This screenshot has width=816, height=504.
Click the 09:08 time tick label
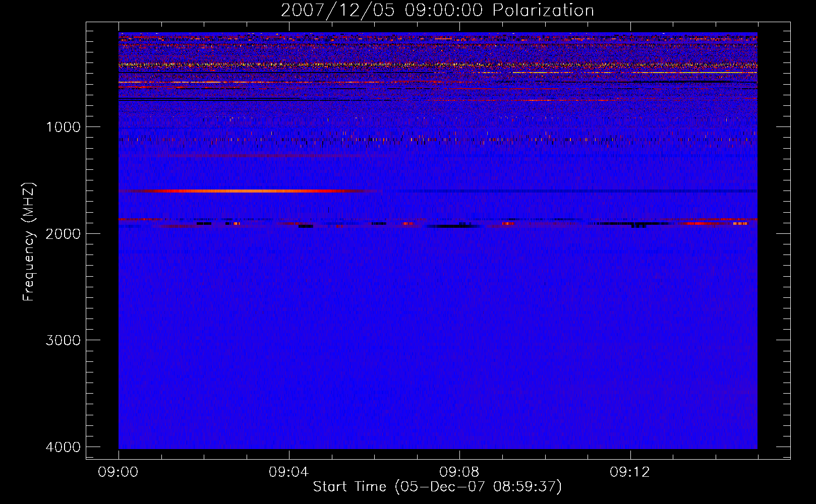point(459,472)
